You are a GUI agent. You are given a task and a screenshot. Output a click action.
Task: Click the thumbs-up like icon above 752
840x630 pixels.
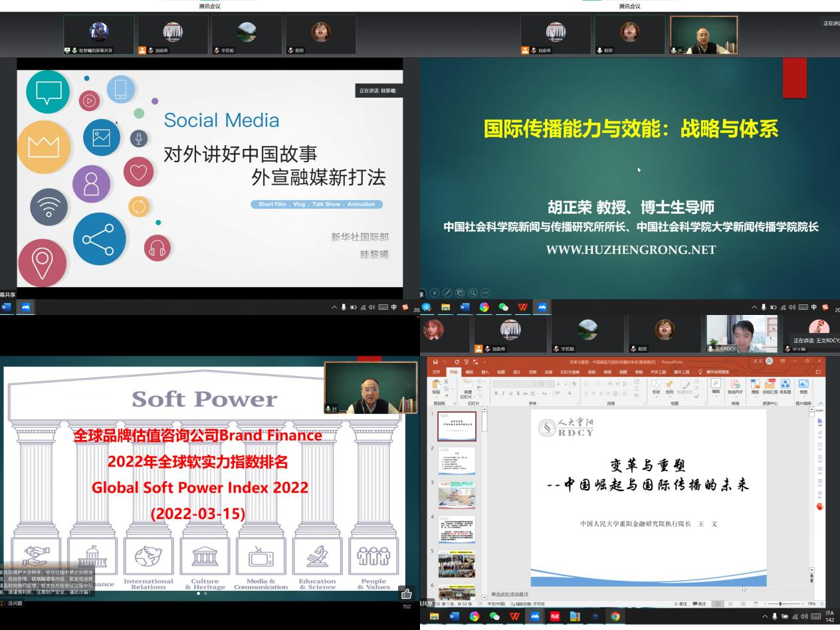tap(406, 593)
